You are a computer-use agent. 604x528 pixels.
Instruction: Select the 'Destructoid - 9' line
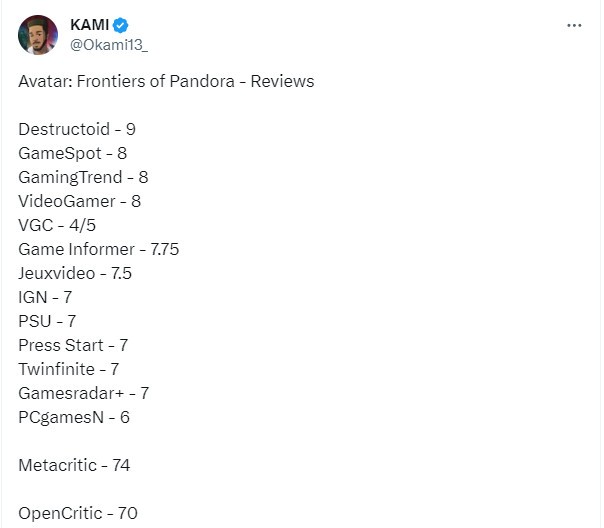click(78, 129)
